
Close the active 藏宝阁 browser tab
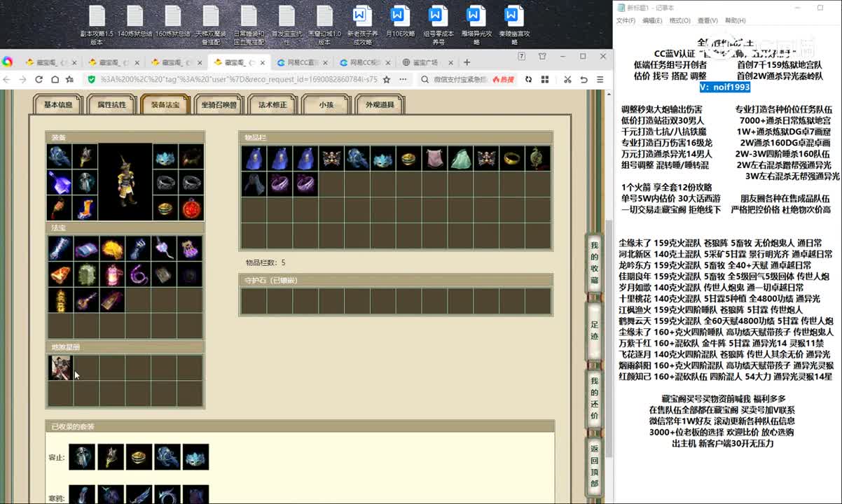(x=261, y=62)
